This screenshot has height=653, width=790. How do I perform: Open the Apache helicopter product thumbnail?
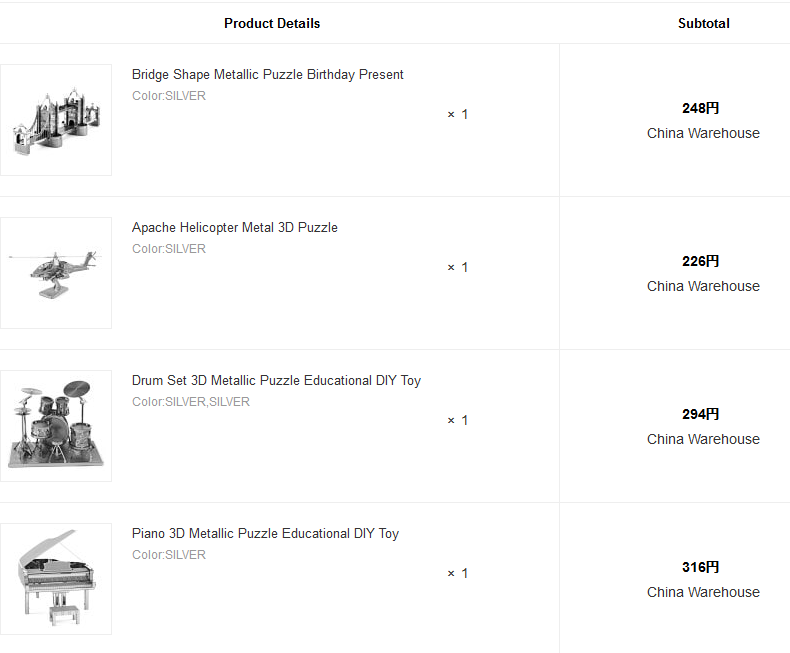coord(56,273)
